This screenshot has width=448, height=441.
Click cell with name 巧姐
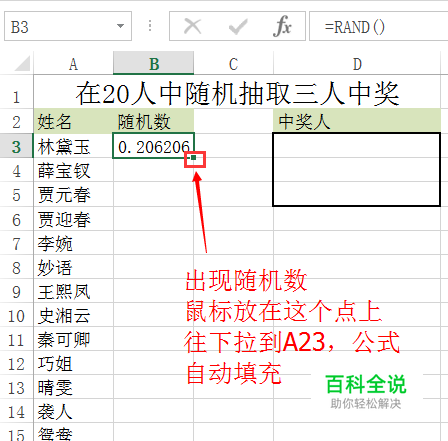73,363
